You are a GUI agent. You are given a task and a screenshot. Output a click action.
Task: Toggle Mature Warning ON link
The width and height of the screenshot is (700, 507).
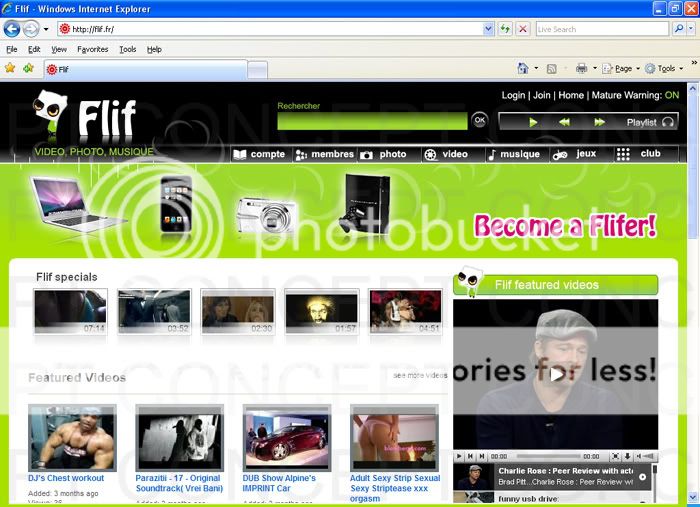671,95
